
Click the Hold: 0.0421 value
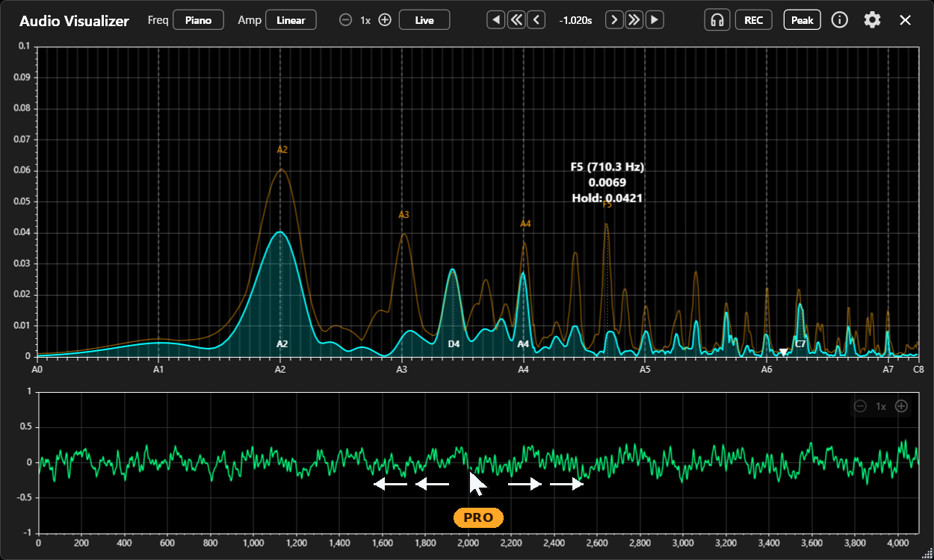pyautogui.click(x=607, y=199)
